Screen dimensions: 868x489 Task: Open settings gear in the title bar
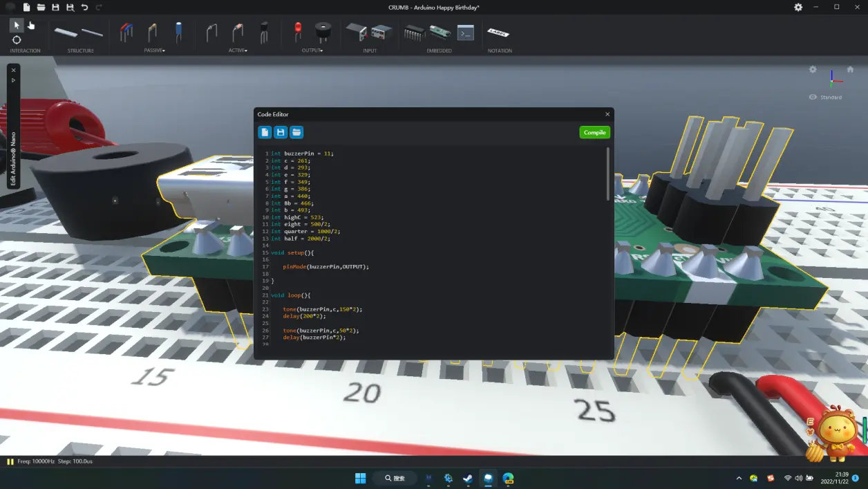point(798,7)
